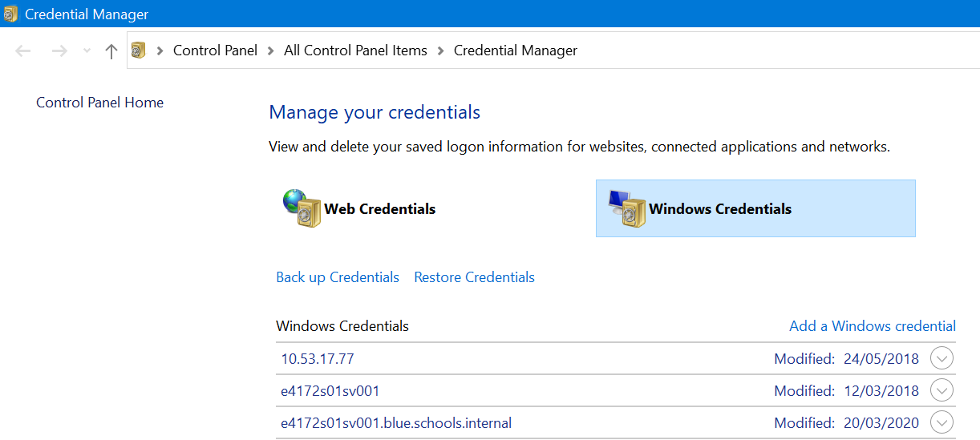Click All Control Panel Items breadcrumb
Viewport: 980px width, 440px height.
[x=355, y=50]
